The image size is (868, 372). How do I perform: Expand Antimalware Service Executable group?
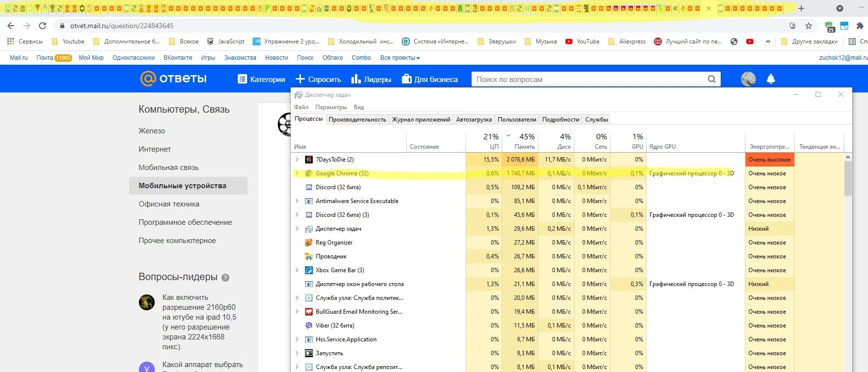click(297, 201)
